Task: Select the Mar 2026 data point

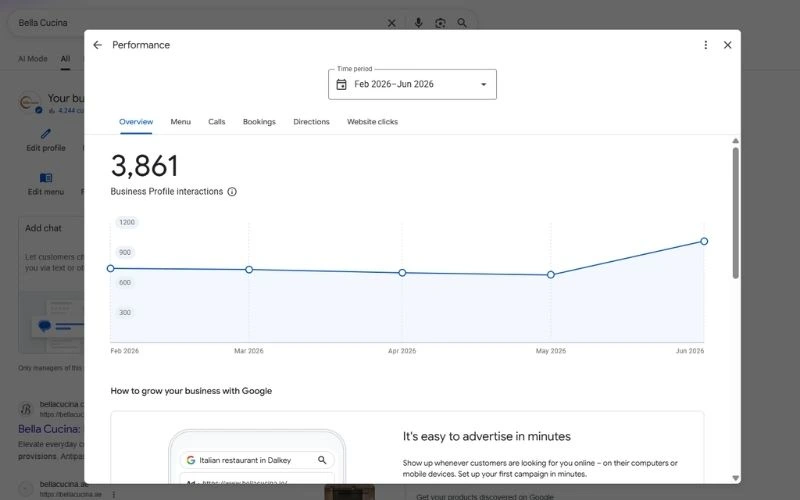Action: (x=249, y=269)
